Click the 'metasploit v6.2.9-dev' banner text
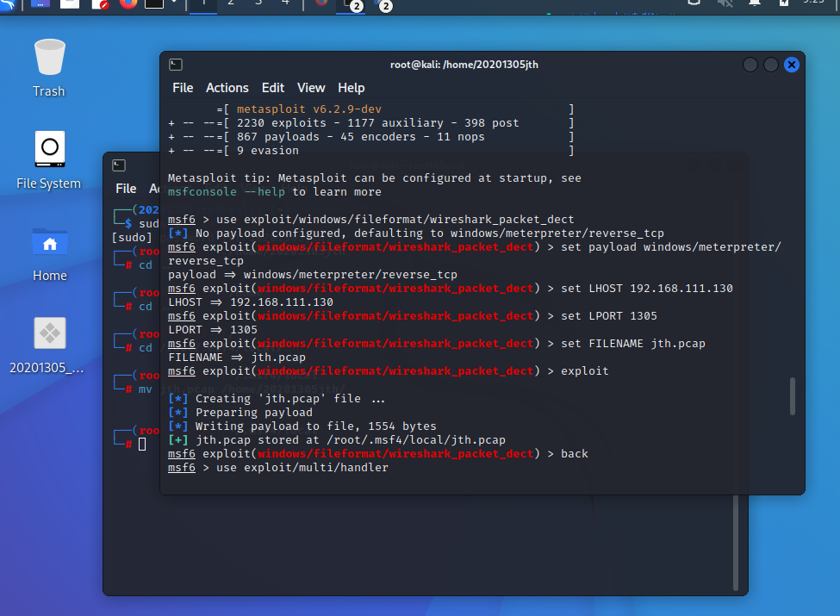Image resolution: width=840 pixels, height=616 pixels. point(309,109)
